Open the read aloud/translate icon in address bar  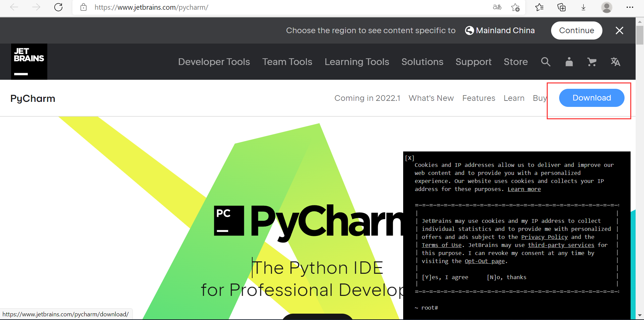[497, 7]
